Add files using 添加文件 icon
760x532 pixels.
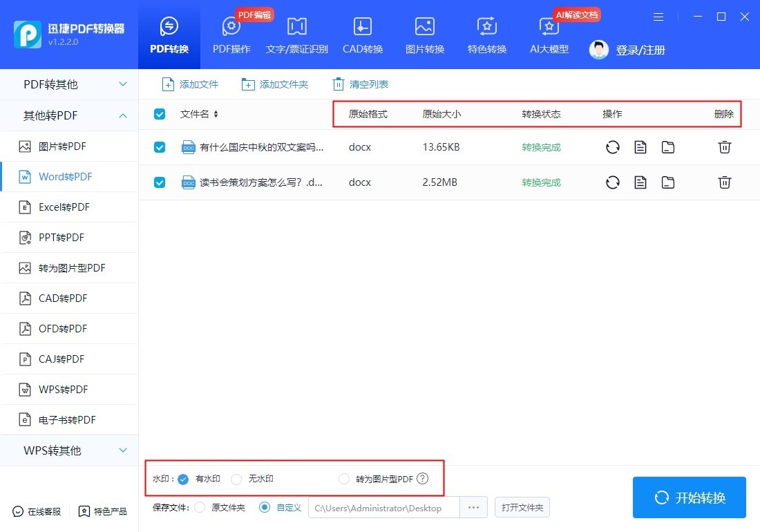[189, 84]
